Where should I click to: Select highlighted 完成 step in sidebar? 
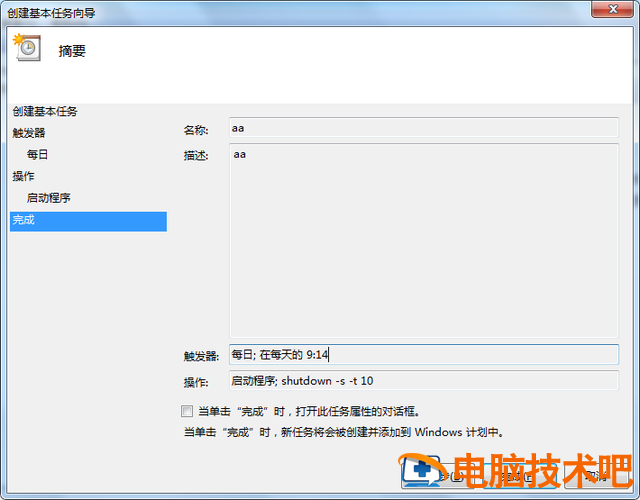click(x=88, y=221)
